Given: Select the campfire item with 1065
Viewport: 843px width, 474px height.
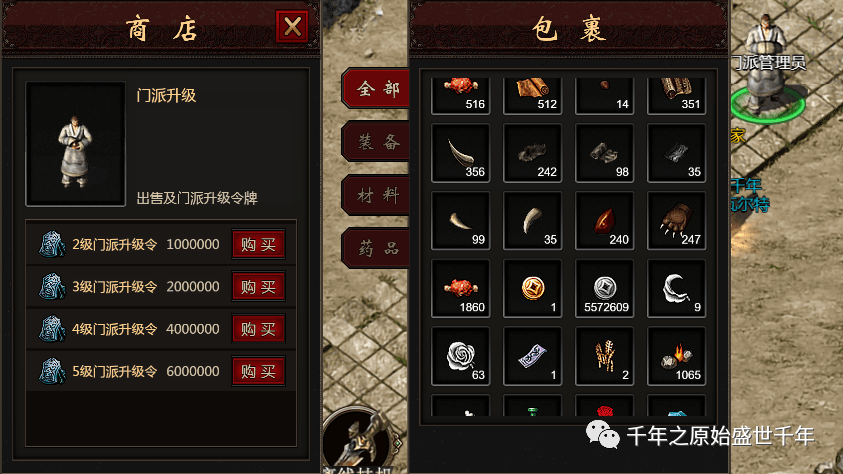Looking at the screenshot, I should pyautogui.click(x=677, y=356).
